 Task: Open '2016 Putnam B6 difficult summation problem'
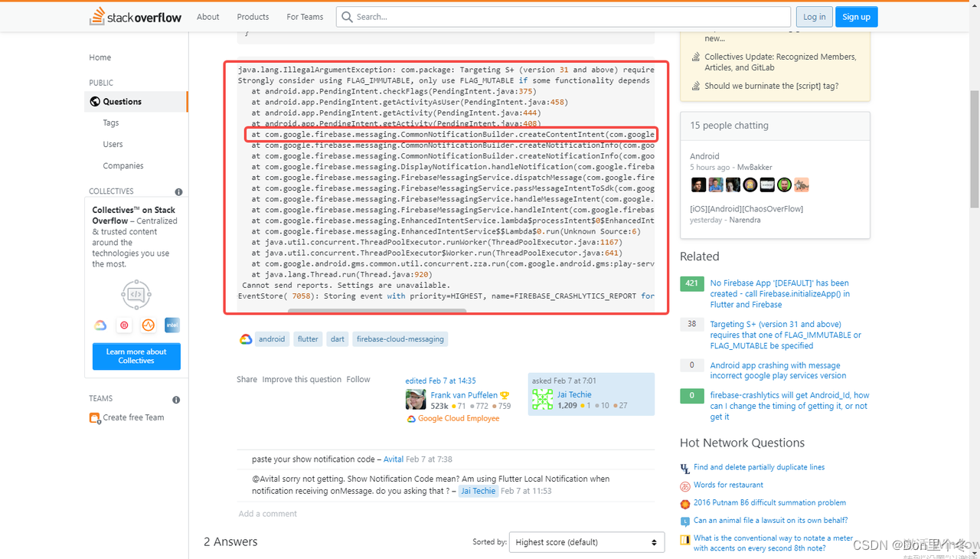click(x=769, y=503)
